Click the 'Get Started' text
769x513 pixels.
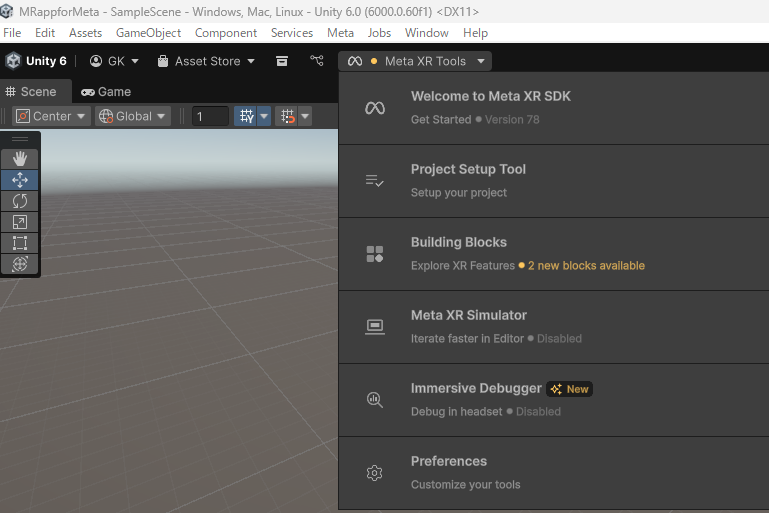441,120
